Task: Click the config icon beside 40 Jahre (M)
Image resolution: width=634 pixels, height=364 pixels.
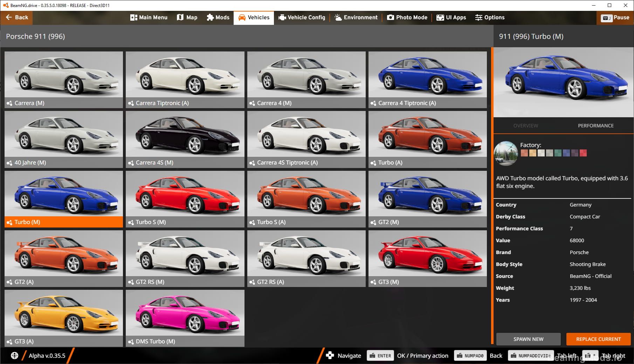Action: coord(9,163)
